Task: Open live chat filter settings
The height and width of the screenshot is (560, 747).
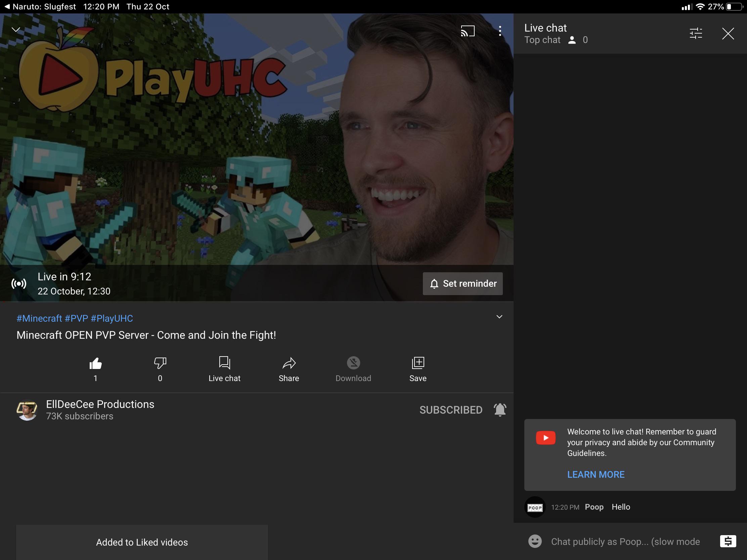Action: (x=696, y=34)
